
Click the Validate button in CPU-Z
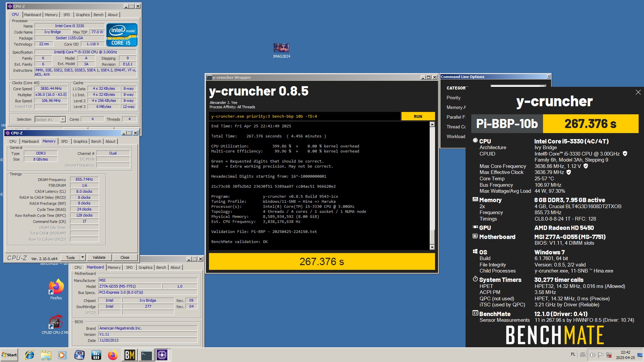99,257
